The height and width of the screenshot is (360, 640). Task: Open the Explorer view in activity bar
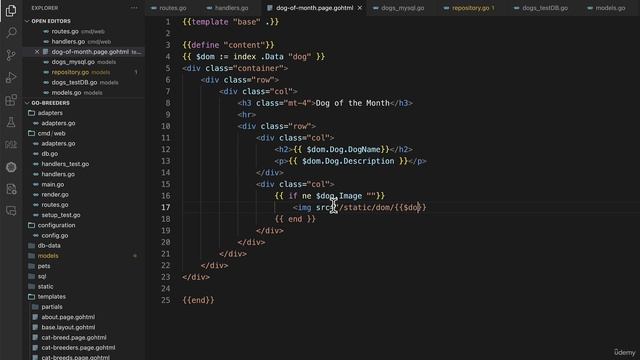coord(11,10)
